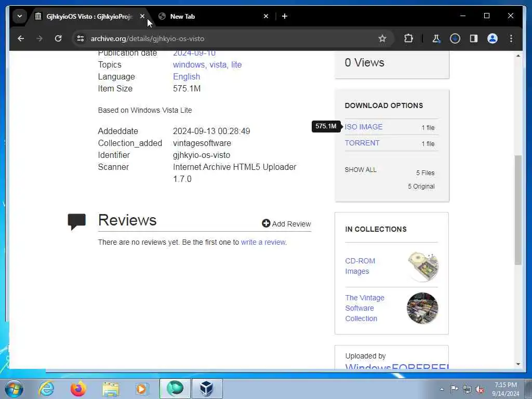This screenshot has height=399, width=532.
Task: View site information icon in address bar
Action: (81, 38)
